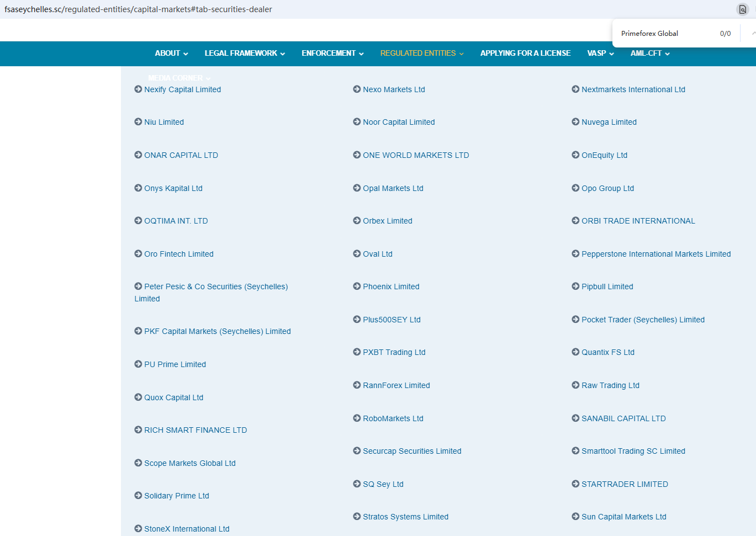The width and height of the screenshot is (756, 536).
Task: Click the arrow icon beside Oval Ltd
Action: (x=357, y=253)
